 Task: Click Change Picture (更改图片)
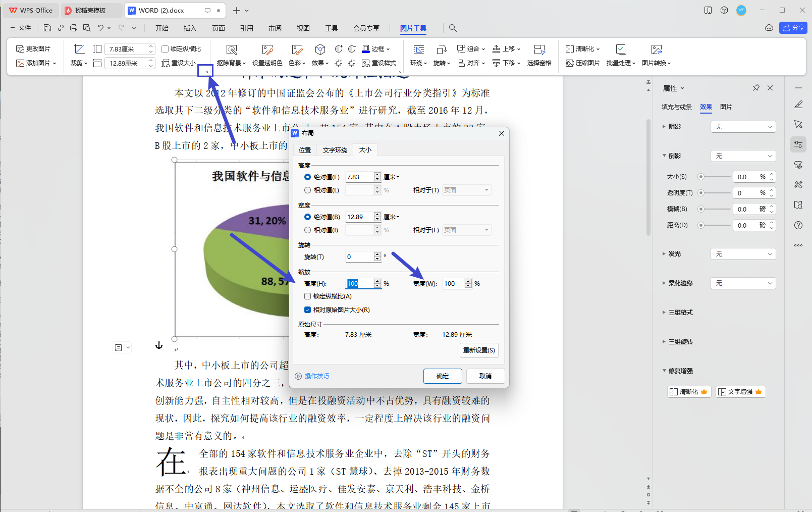click(33, 49)
